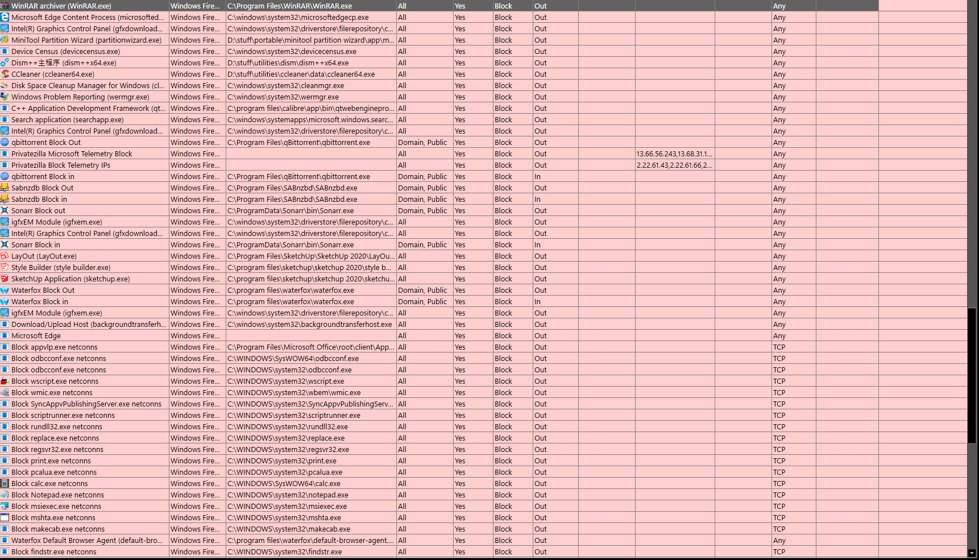This screenshot has height=560, width=979.
Task: Select the Block wscript.exe netconns icon
Action: point(5,381)
